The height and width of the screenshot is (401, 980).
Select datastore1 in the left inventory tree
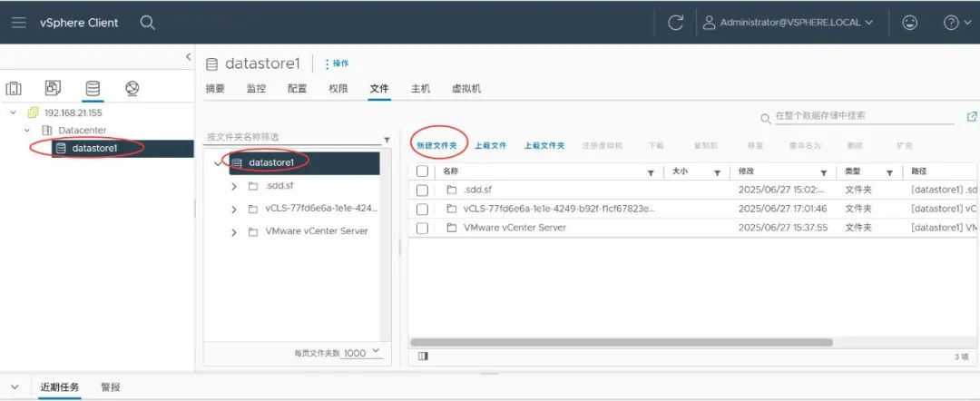[94, 148]
